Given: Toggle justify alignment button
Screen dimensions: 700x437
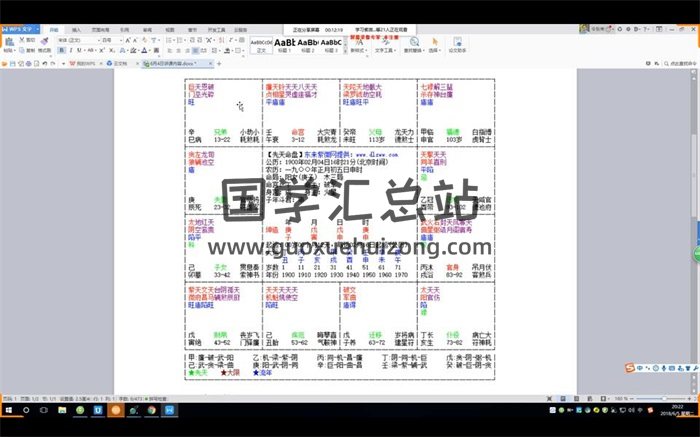Looking at the screenshot, I should coord(195,50).
